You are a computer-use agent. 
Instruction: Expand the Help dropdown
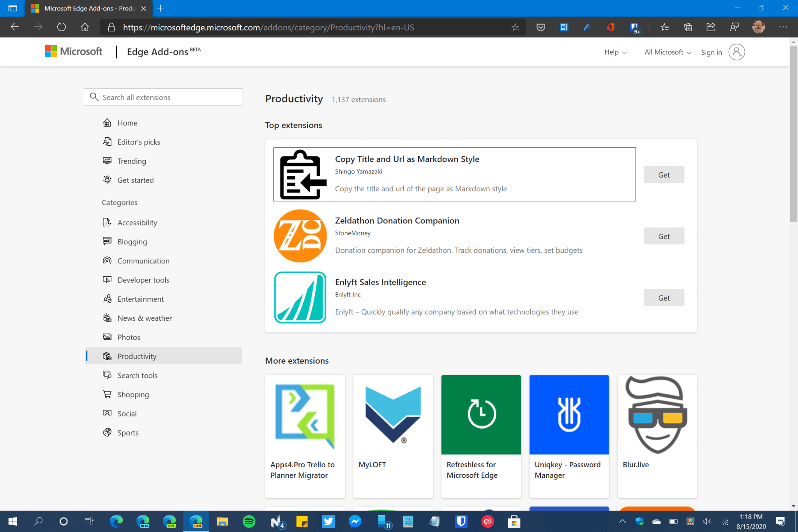click(x=615, y=52)
